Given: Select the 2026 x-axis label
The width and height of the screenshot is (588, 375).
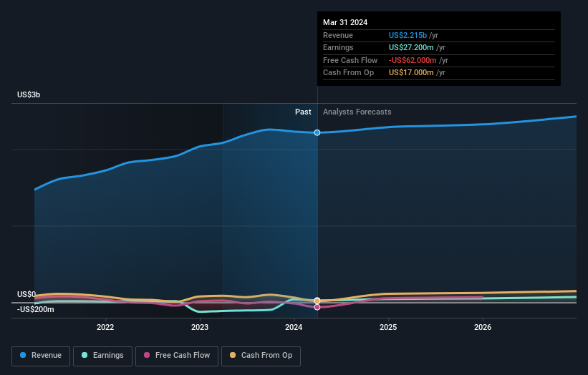Looking at the screenshot, I should 483,328.
